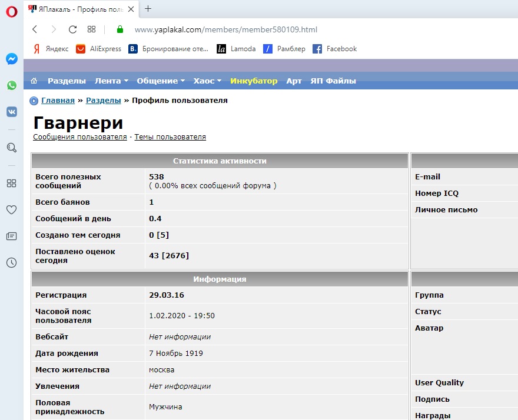The width and height of the screenshot is (518, 420).
Task: Click birth date 7 Ноябрь 1919
Action: click(x=176, y=354)
